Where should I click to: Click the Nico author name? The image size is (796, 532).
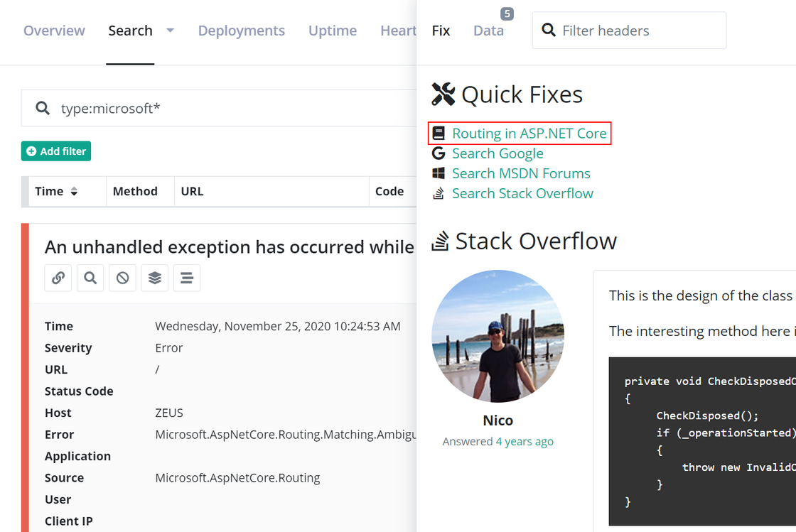point(497,420)
